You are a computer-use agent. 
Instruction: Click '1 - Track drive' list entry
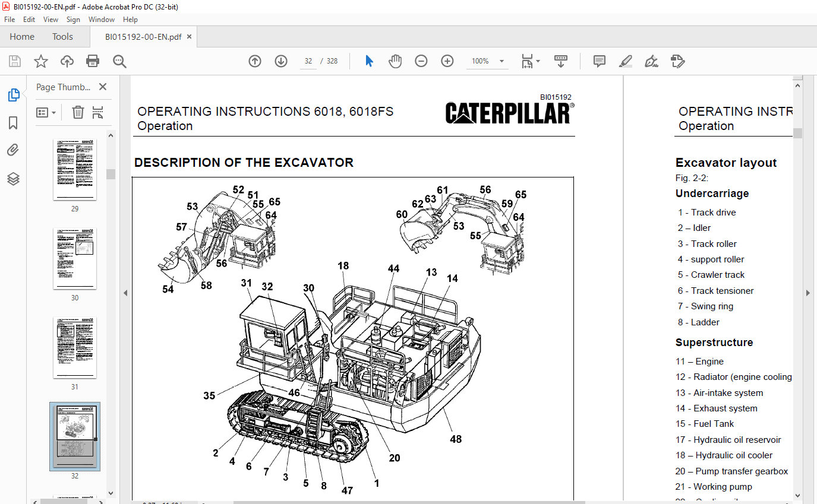pos(706,213)
